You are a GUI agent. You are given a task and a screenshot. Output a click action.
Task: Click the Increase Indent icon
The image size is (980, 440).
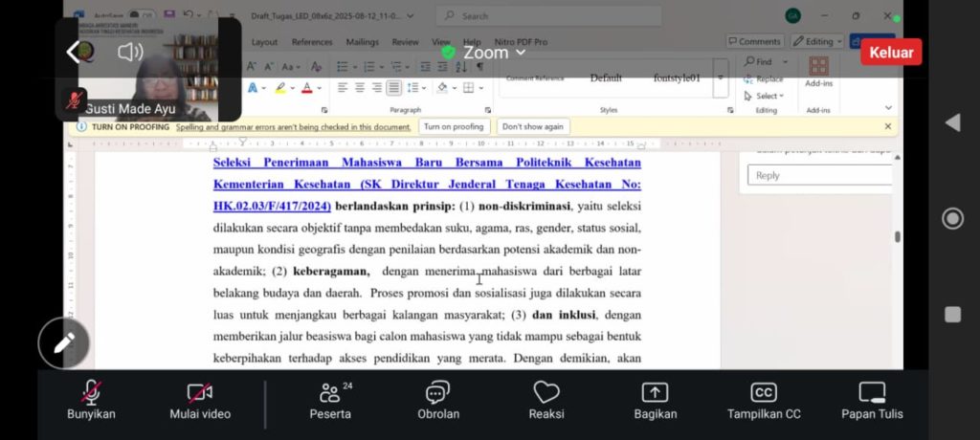click(x=442, y=66)
